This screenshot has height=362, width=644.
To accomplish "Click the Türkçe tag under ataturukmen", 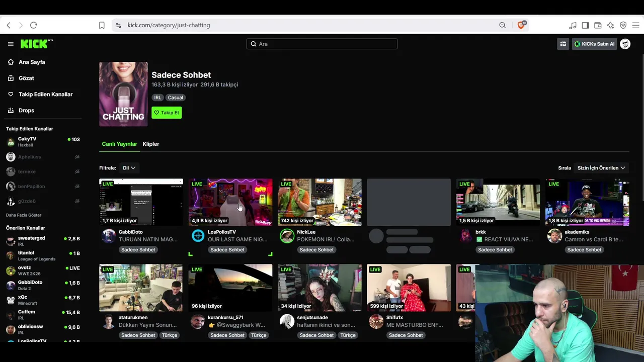I will tap(170, 335).
